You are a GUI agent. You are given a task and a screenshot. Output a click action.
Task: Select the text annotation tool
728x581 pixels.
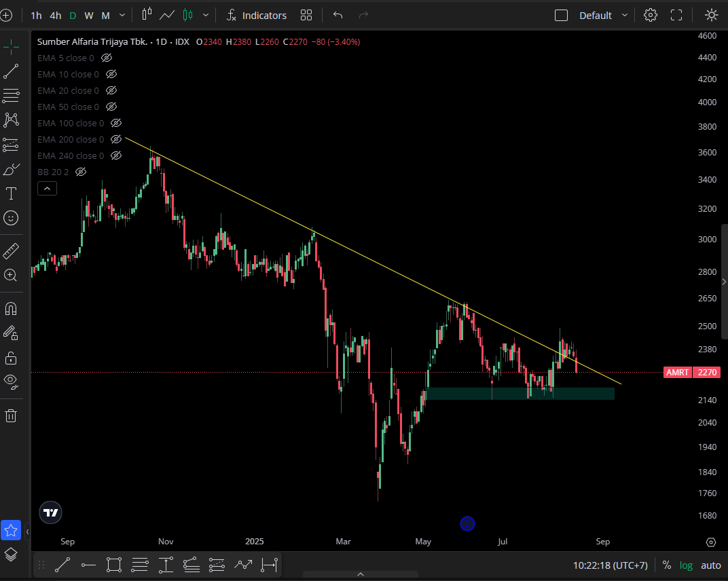(11, 193)
